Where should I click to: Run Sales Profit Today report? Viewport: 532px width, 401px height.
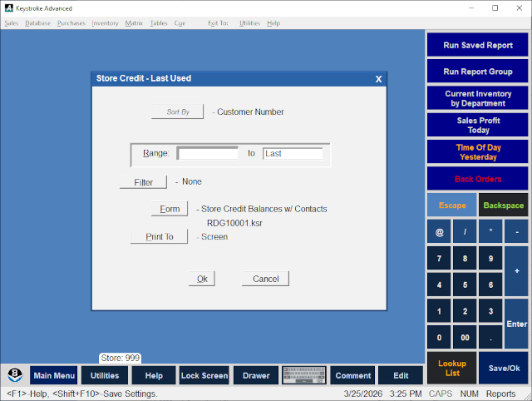pyautogui.click(x=478, y=125)
